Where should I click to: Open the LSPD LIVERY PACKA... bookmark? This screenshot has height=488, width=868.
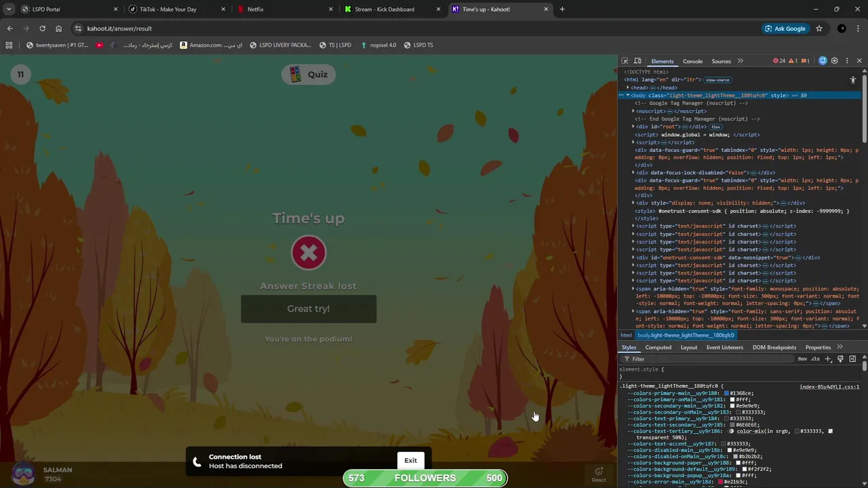point(280,45)
